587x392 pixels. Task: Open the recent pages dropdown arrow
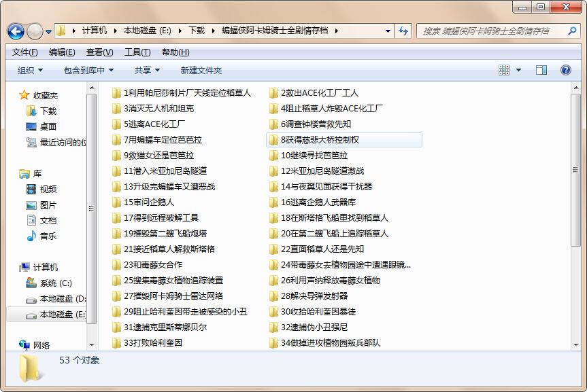coord(49,32)
